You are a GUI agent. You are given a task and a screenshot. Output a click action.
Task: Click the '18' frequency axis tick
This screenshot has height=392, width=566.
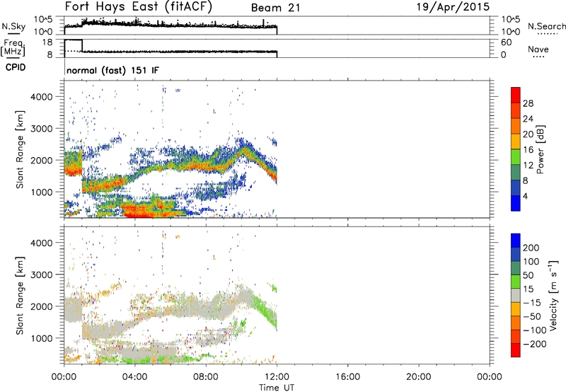point(47,42)
